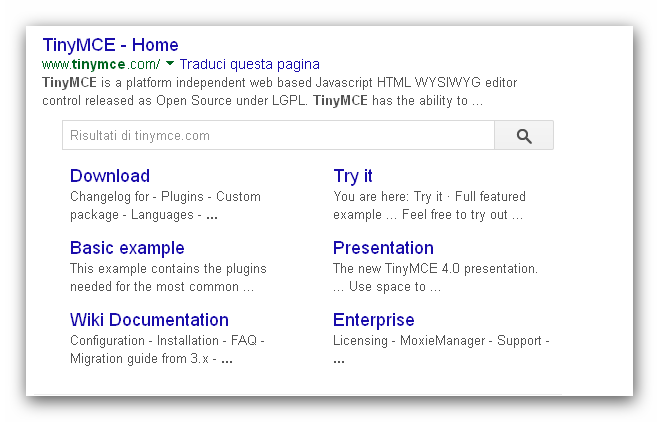Click the 'You are here: Try it' snippet
659x422 pixels.
coord(429,206)
